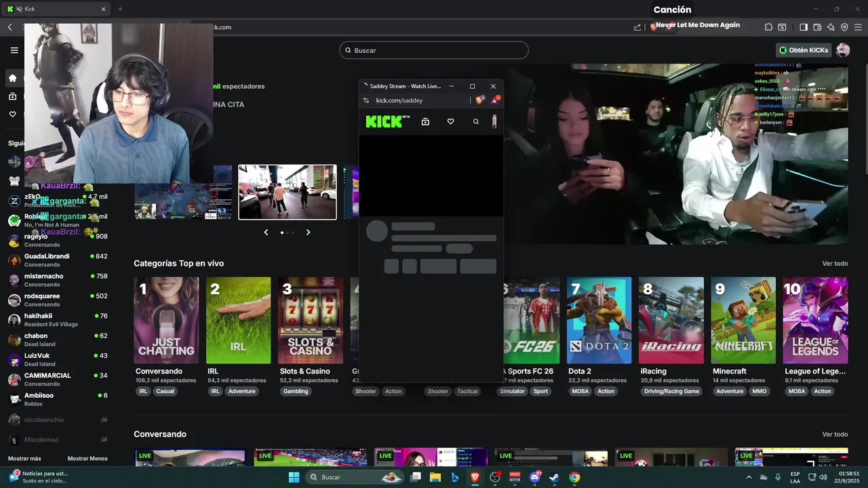Click Mostrar Menos in the sidebar
The height and width of the screenshot is (488, 868).
click(87, 459)
